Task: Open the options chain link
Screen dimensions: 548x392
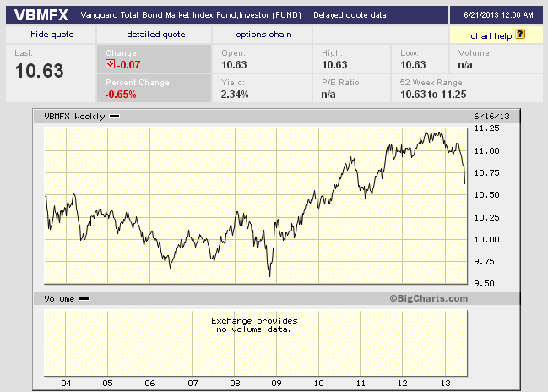Action: pyautogui.click(x=263, y=35)
